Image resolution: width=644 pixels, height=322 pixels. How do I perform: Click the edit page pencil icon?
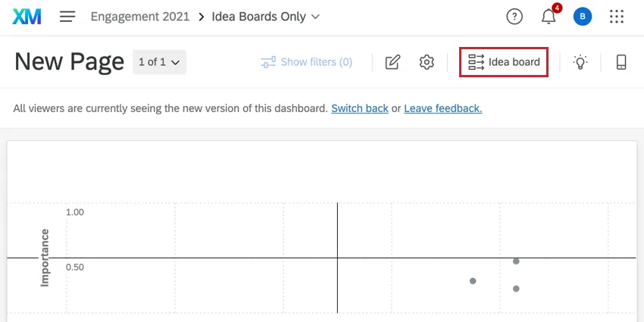coord(392,62)
